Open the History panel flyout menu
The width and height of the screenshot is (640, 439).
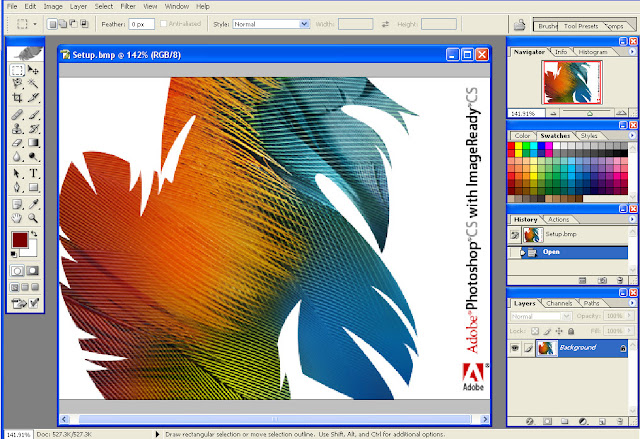[632, 220]
